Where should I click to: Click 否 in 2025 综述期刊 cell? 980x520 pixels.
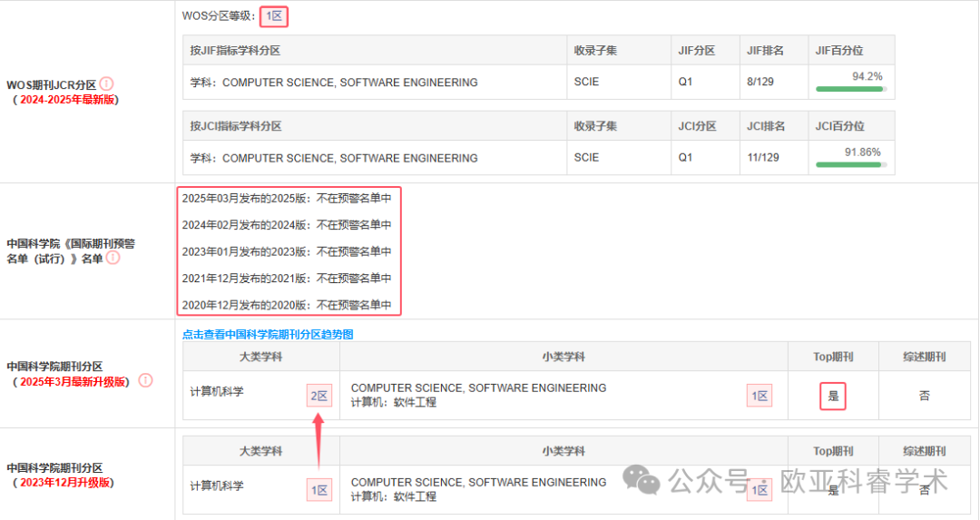pos(925,396)
